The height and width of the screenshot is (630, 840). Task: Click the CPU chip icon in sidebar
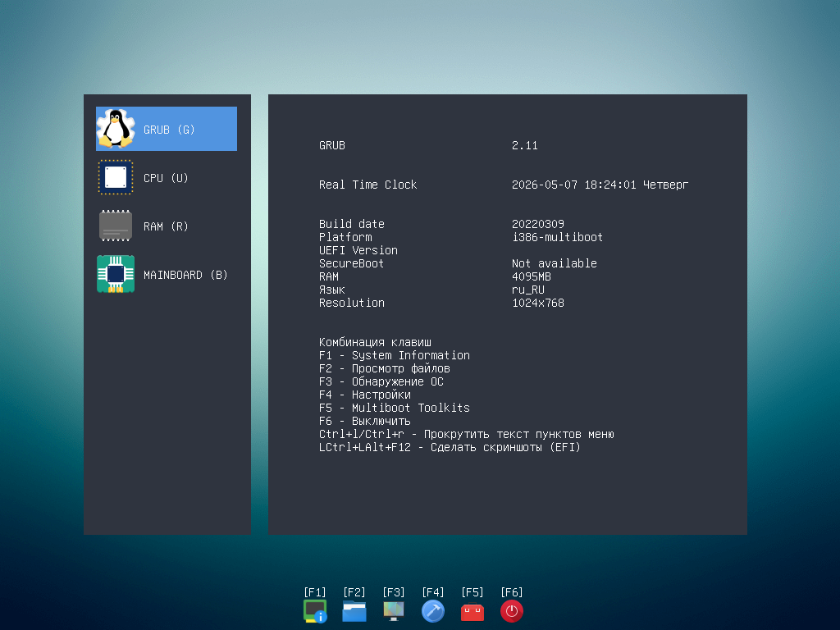click(x=115, y=177)
